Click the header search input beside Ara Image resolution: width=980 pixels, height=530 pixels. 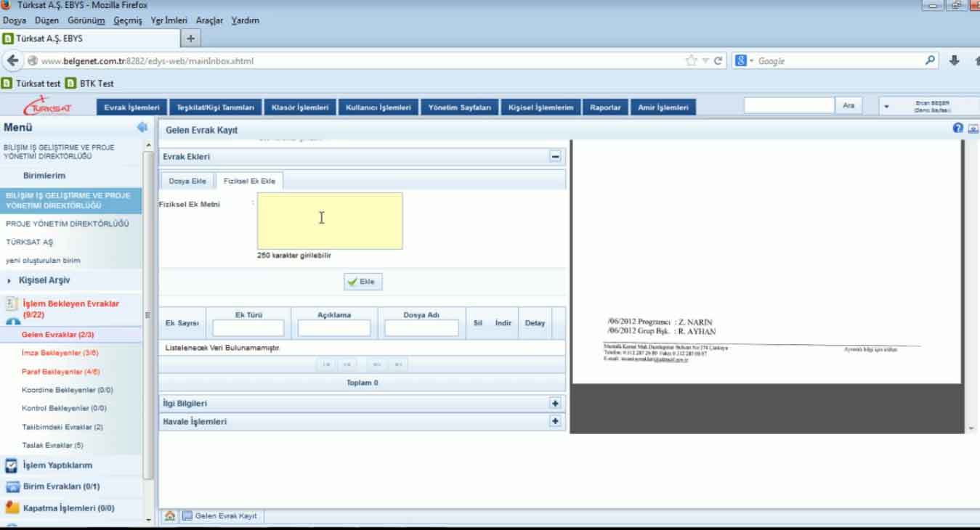[789, 106]
